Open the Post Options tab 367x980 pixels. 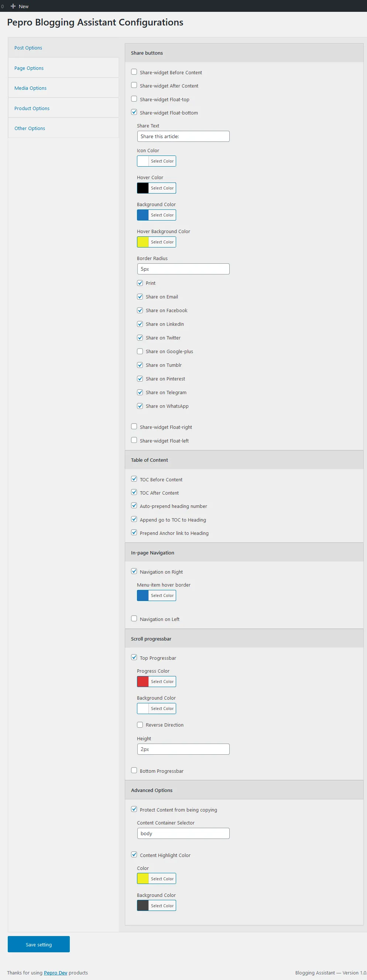click(x=63, y=48)
